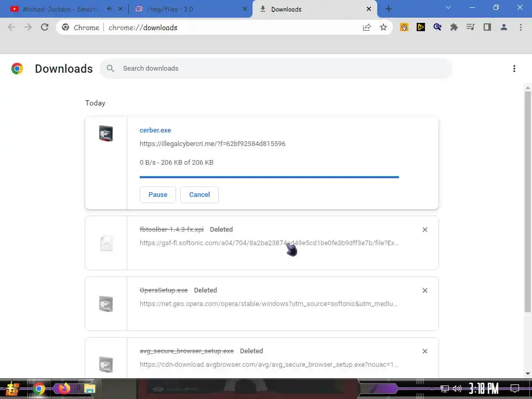The width and height of the screenshot is (532, 399).
Task: Open the notification center icon
Action: 515,389
